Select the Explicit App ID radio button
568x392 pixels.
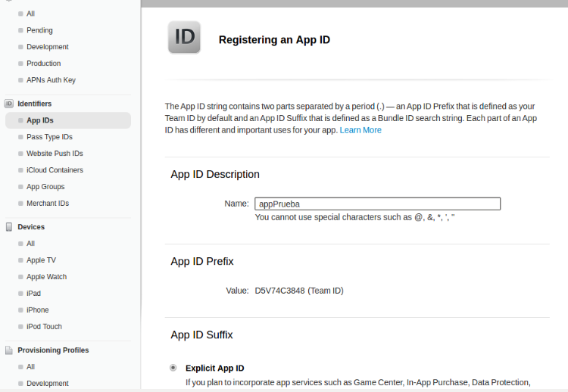point(173,368)
